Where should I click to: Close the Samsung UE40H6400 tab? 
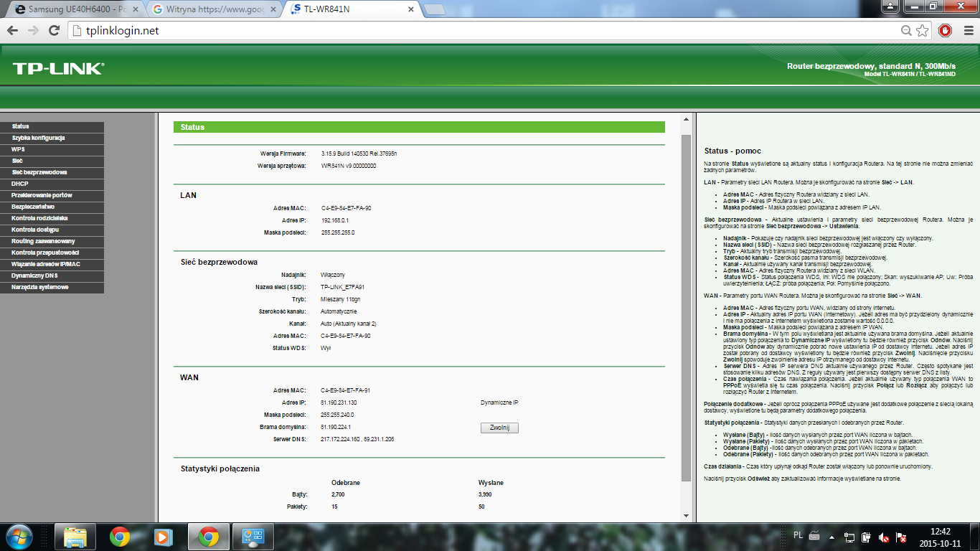(x=137, y=10)
